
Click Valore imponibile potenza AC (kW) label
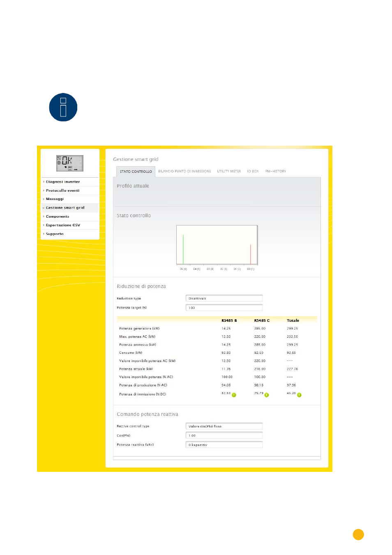[x=148, y=361]
